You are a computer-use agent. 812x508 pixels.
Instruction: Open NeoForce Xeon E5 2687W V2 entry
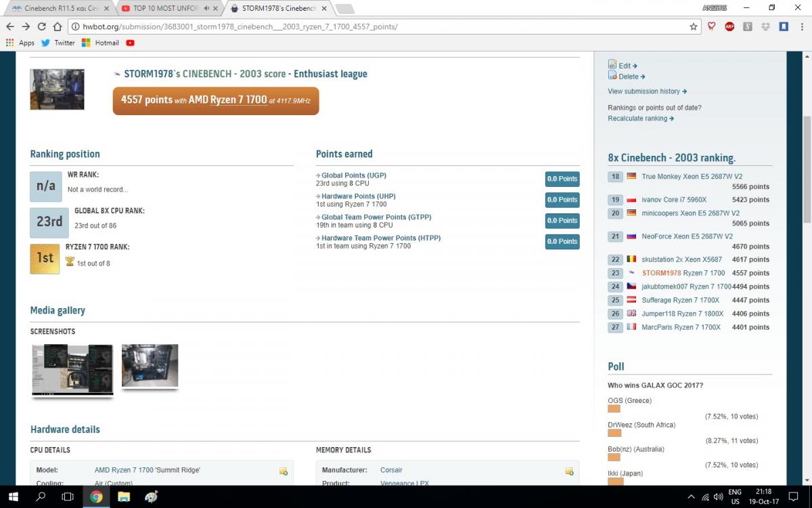pyautogui.click(x=687, y=236)
